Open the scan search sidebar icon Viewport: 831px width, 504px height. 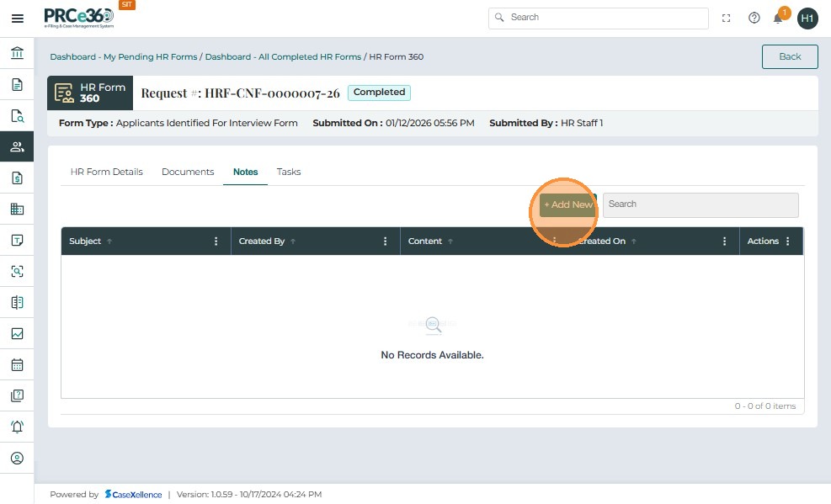pos(17,271)
